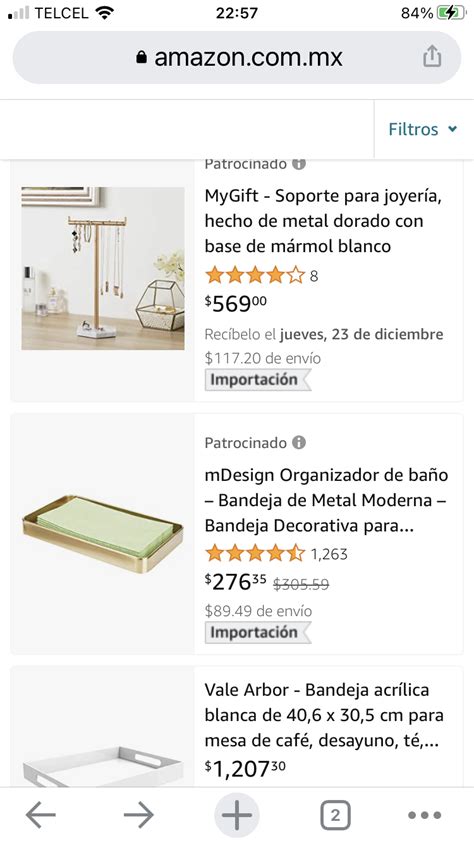The height and width of the screenshot is (843, 474).
Task: Open MyGift star rating with 8 reviews
Action: [x=261, y=276]
